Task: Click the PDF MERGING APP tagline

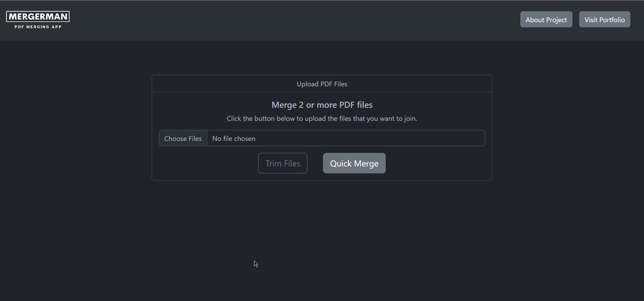Action: click(x=38, y=27)
